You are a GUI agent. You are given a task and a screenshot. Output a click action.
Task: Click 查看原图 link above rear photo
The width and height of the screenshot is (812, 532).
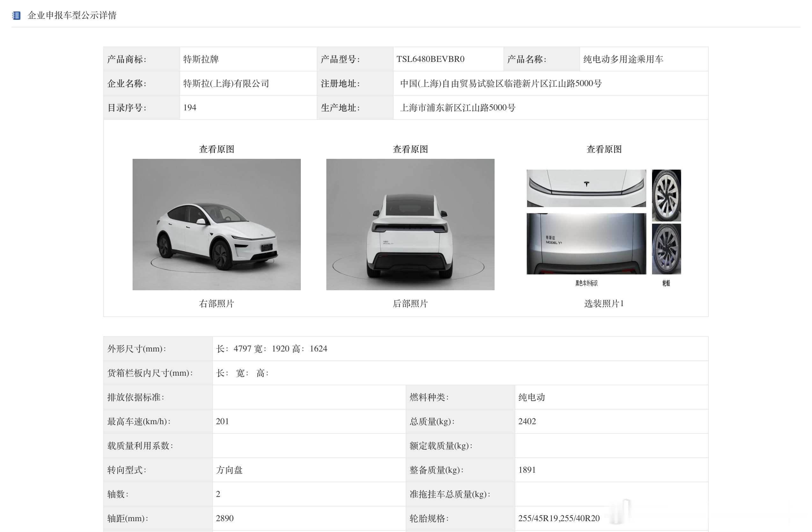tap(410, 149)
